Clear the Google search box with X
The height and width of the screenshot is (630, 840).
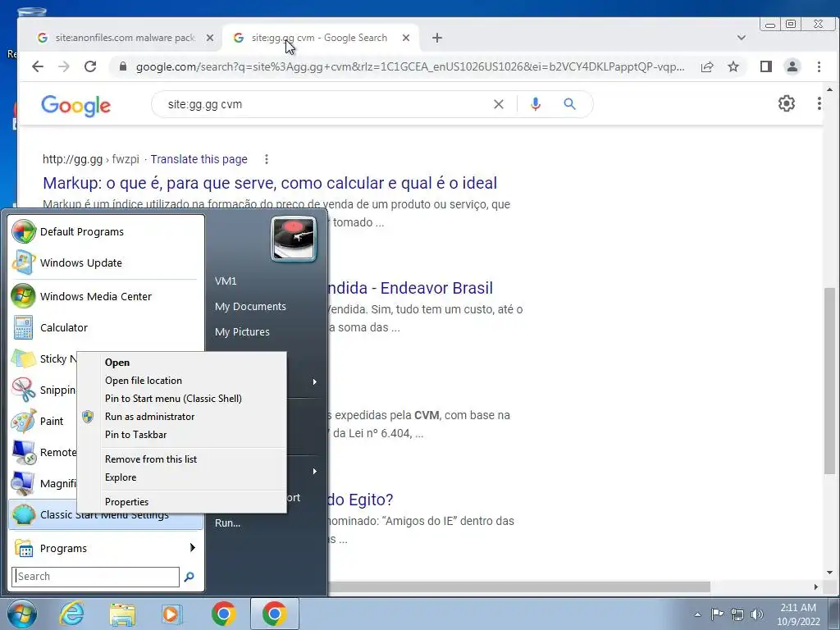[x=498, y=104]
